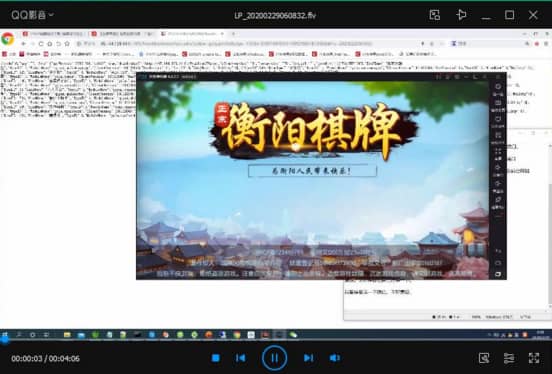
Task: Mute the volume speaker icon
Action: pyautogui.click(x=334, y=358)
